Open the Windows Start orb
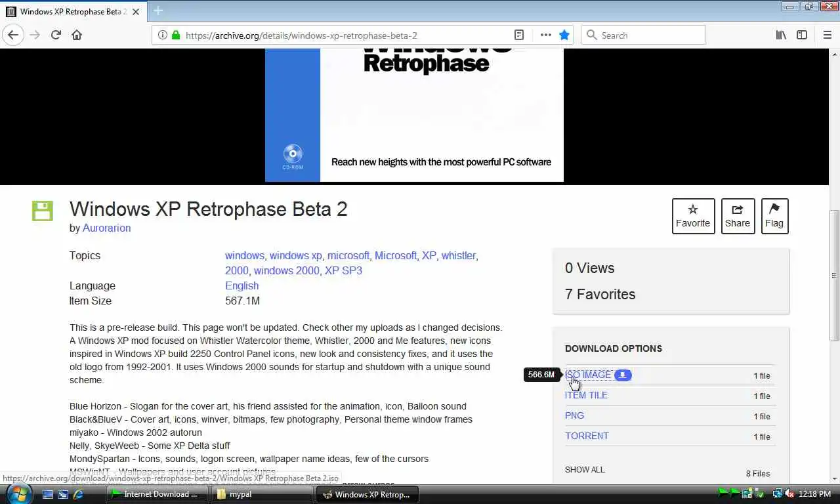This screenshot has width=840, height=504. click(19, 493)
